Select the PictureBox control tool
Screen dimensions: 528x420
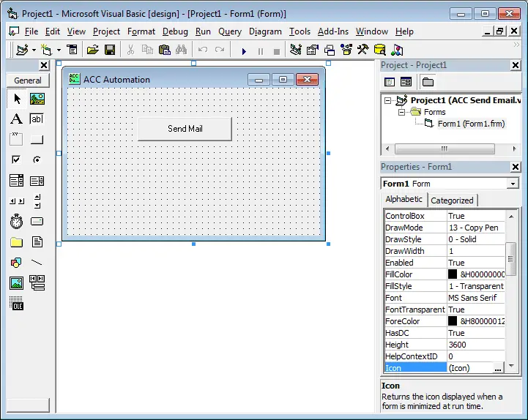[x=37, y=99]
